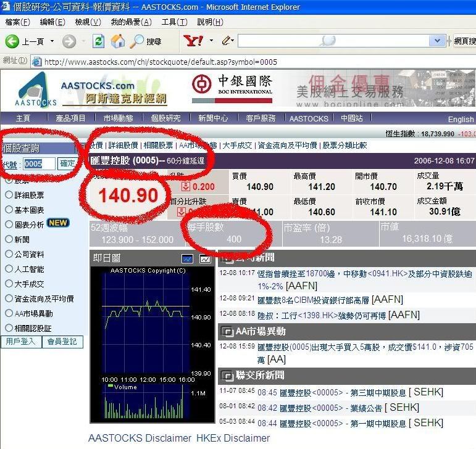
Task: Click the Internet Explorer title bar icon
Action: 5,6
